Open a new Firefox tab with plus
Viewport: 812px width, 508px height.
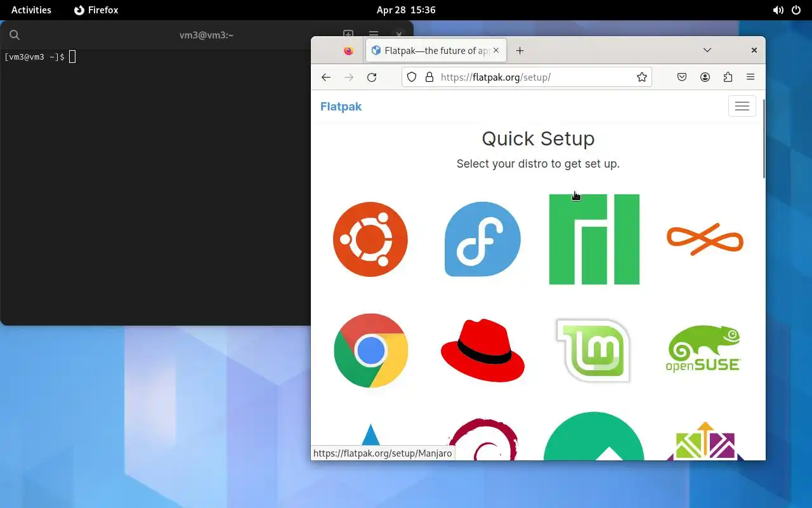click(x=520, y=50)
